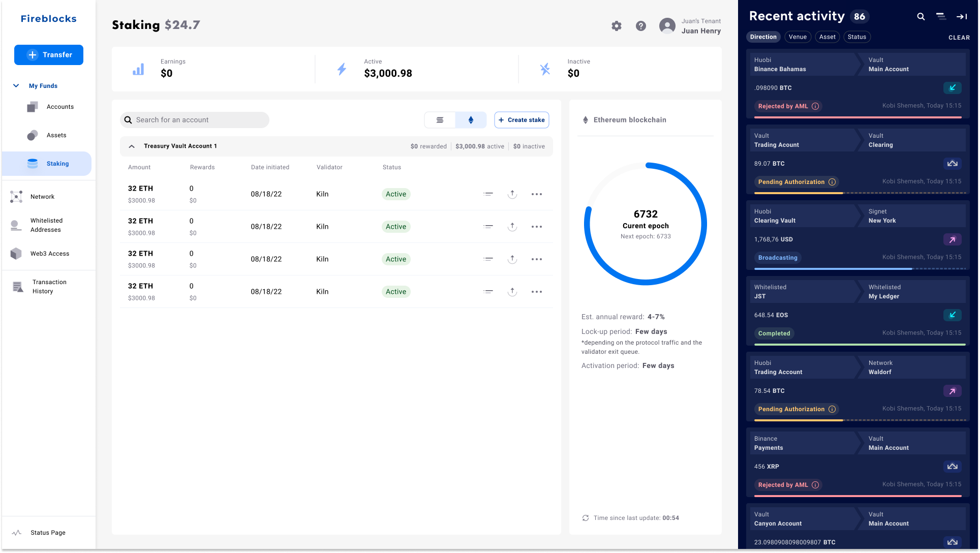Switch to list view toggle

pyautogui.click(x=440, y=120)
